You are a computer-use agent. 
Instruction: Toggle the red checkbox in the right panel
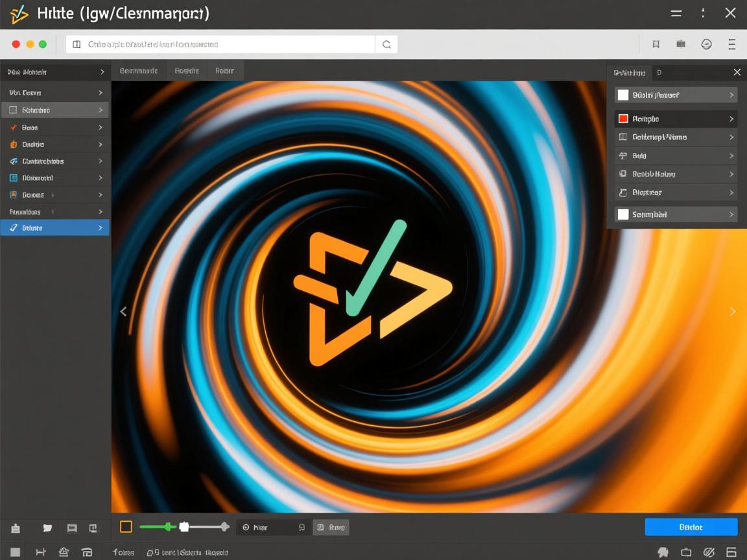coord(623,119)
